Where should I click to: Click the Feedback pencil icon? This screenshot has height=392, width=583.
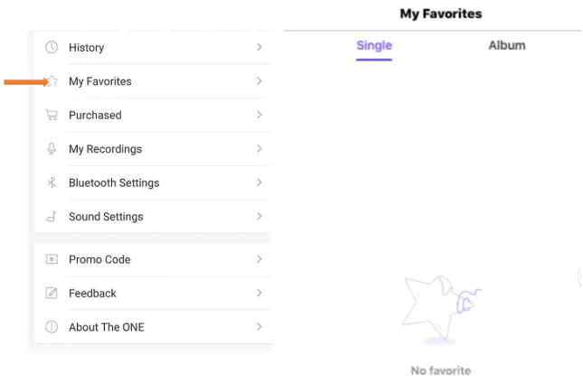(52, 294)
